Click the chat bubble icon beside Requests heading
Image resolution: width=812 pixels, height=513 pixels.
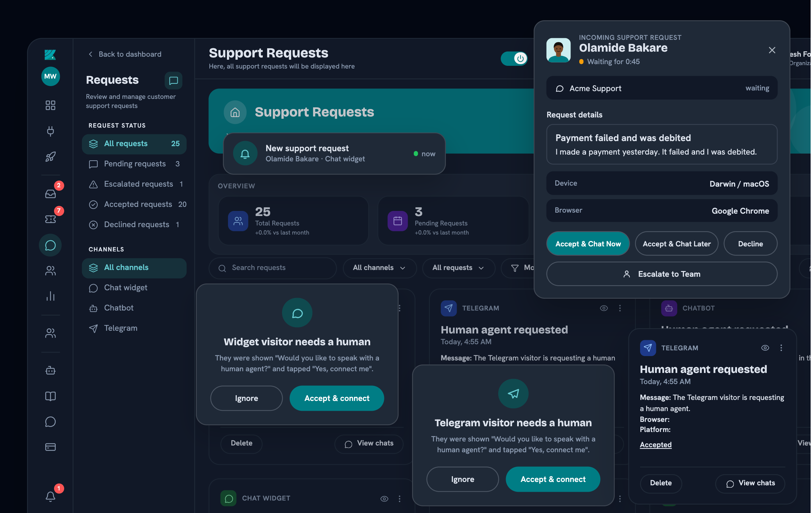(x=173, y=81)
